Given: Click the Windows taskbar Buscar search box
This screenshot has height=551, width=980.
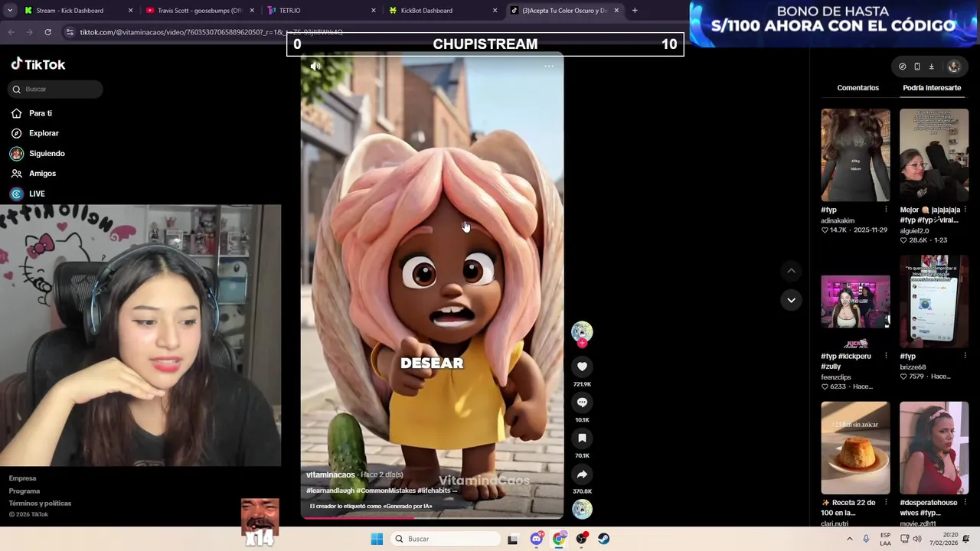Looking at the screenshot, I should pos(446,539).
